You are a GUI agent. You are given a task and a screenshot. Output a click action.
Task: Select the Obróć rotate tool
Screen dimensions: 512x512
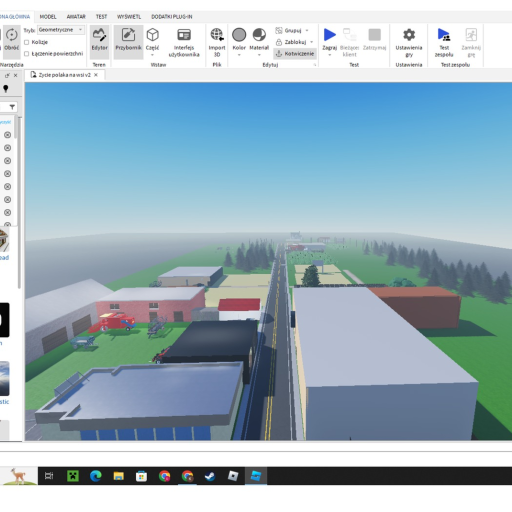click(12, 39)
